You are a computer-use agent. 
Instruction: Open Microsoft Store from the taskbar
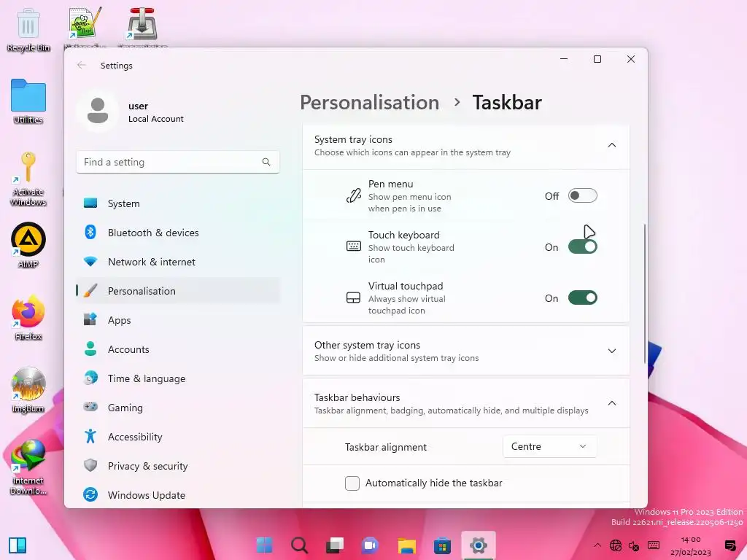pyautogui.click(x=442, y=545)
